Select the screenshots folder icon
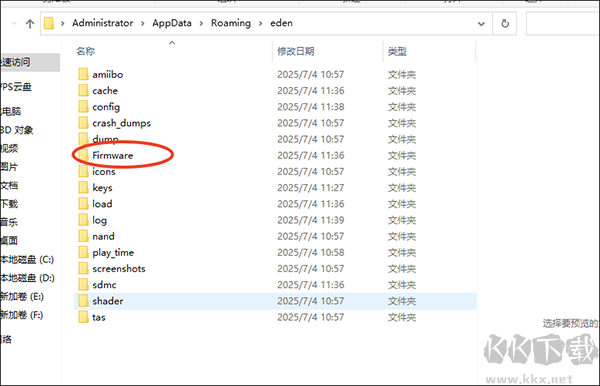The width and height of the screenshot is (600, 386). (x=83, y=268)
